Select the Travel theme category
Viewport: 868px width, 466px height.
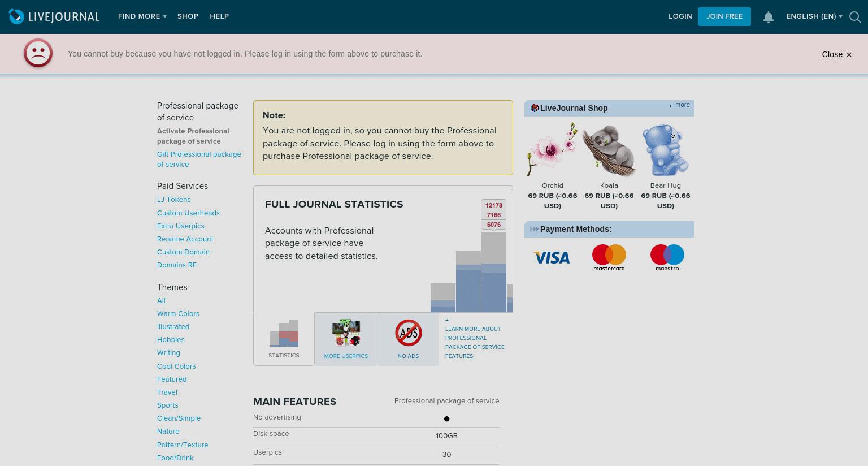point(167,392)
